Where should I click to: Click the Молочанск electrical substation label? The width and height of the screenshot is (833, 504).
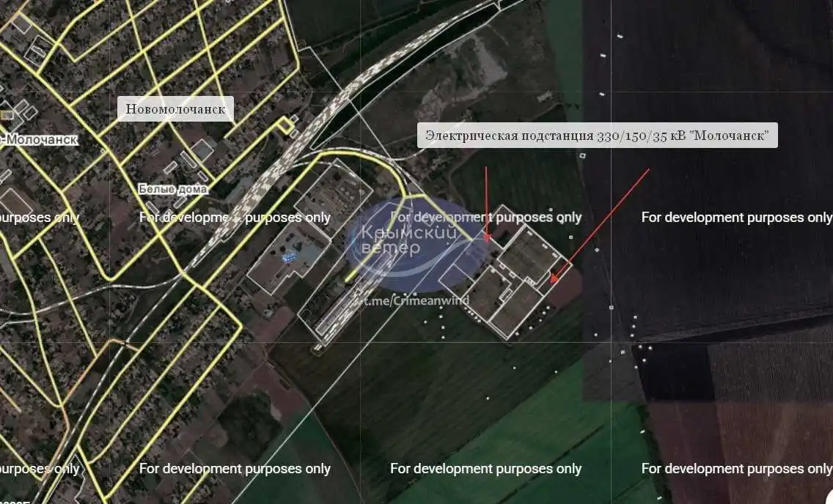click(597, 136)
